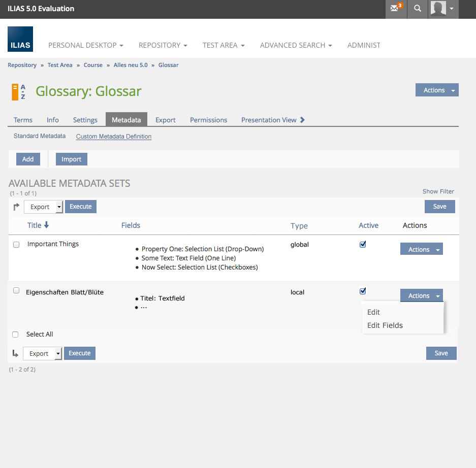Click the Import button

tap(71, 159)
